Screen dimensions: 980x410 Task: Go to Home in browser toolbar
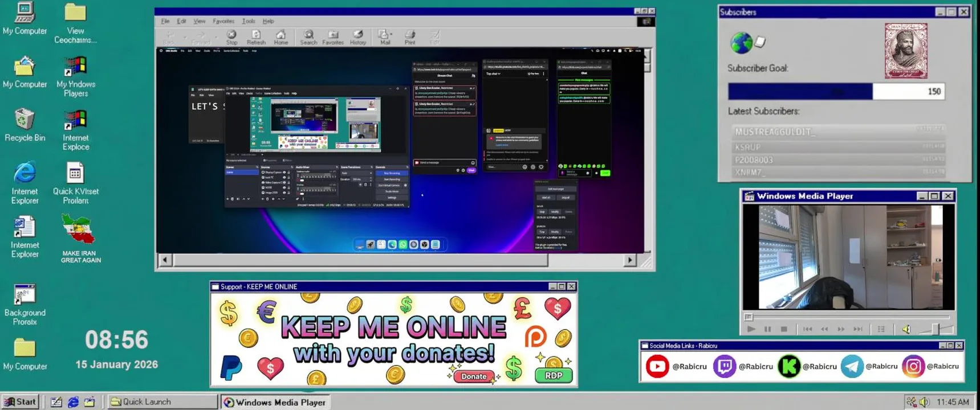click(x=280, y=38)
